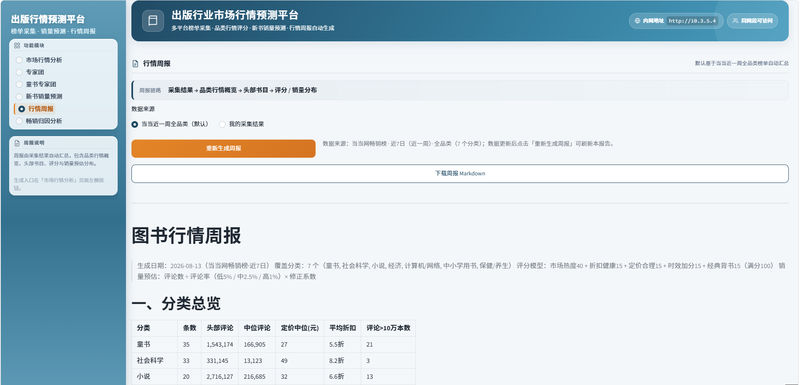This screenshot has height=385, width=800.
Task: Click the globe icon beside 内网地址
Action: coord(637,21)
